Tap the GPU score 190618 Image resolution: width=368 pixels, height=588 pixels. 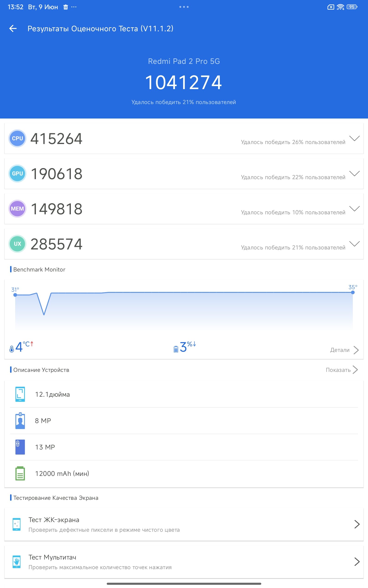(57, 174)
